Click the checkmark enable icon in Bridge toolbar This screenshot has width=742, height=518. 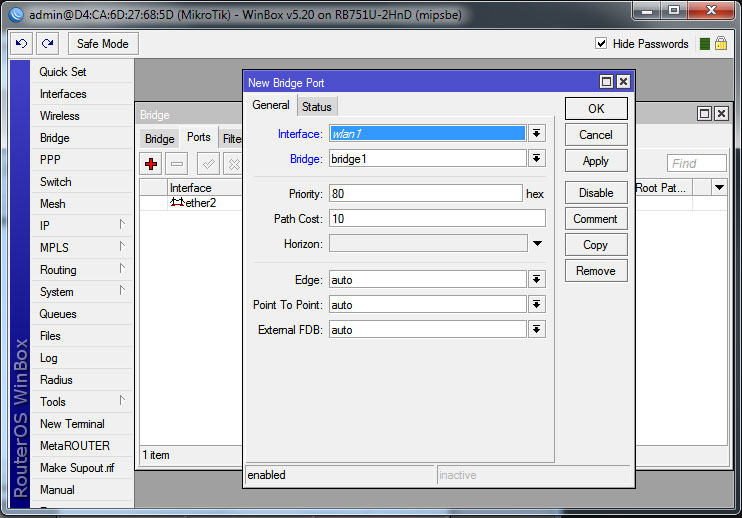point(208,163)
